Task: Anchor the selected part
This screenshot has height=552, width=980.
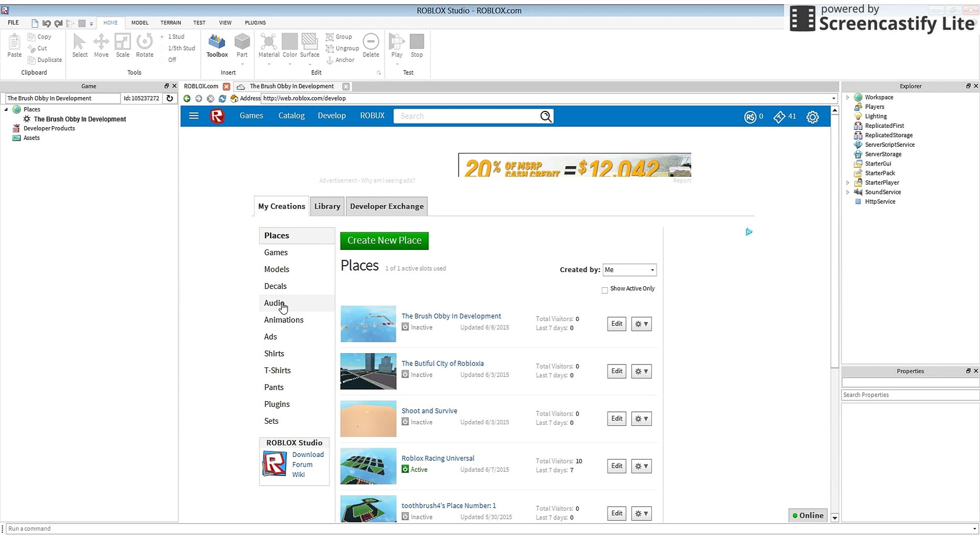Action: [340, 60]
